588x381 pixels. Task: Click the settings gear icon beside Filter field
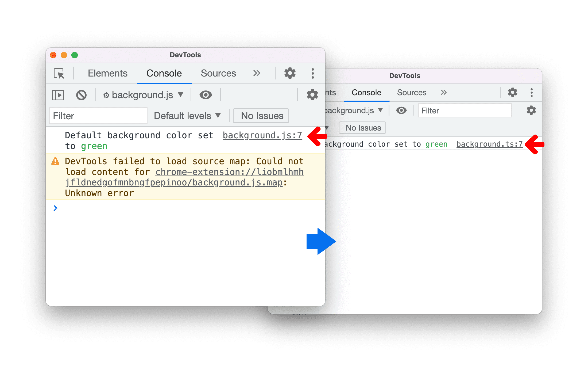tap(531, 110)
